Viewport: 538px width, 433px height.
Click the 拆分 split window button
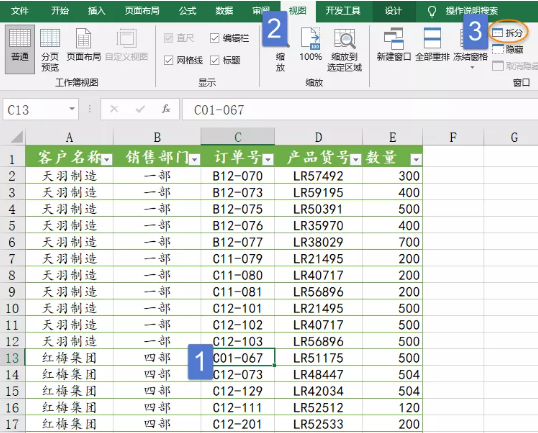coord(507,33)
